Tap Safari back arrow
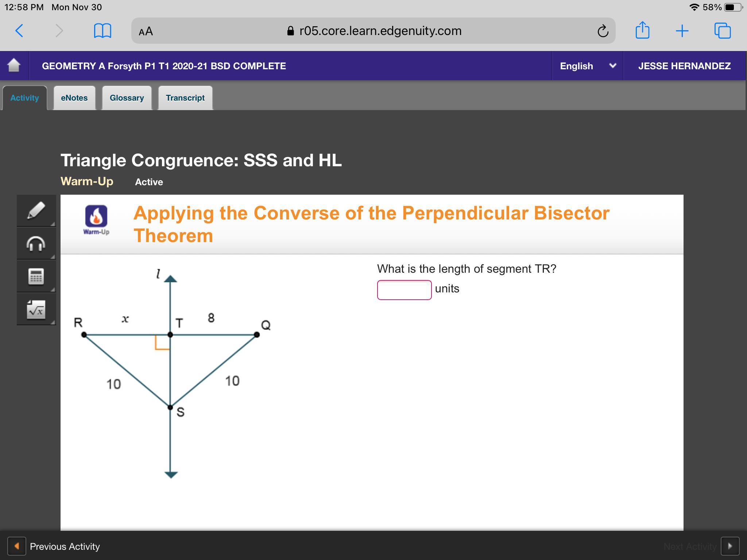747x560 pixels. tap(20, 31)
